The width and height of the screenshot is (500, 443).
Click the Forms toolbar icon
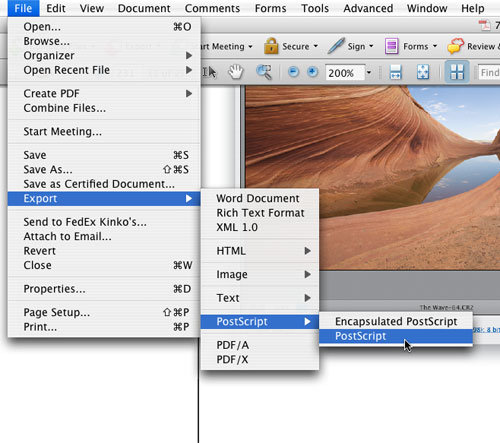(x=391, y=46)
